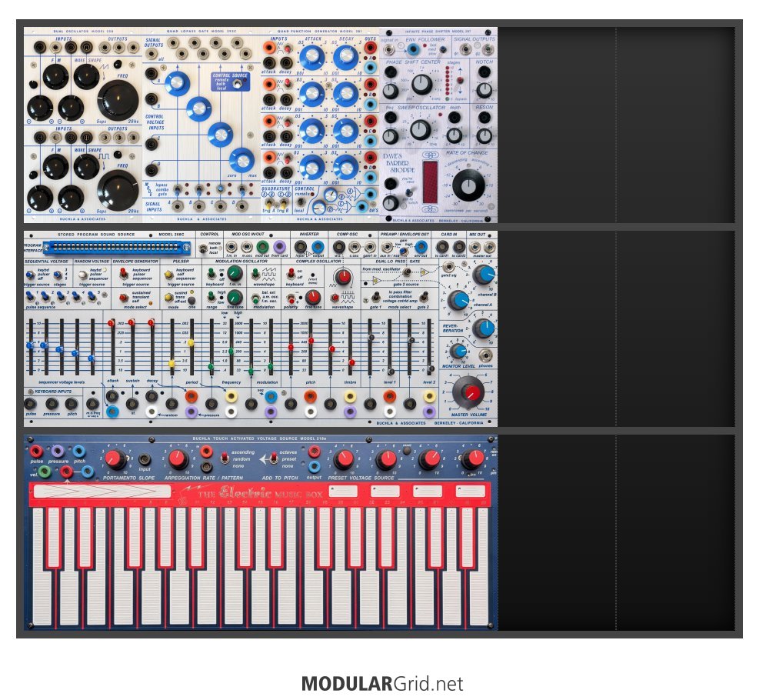Click the red pulse jack on Model 218e
The height and width of the screenshot is (700, 766).
(x=35, y=451)
